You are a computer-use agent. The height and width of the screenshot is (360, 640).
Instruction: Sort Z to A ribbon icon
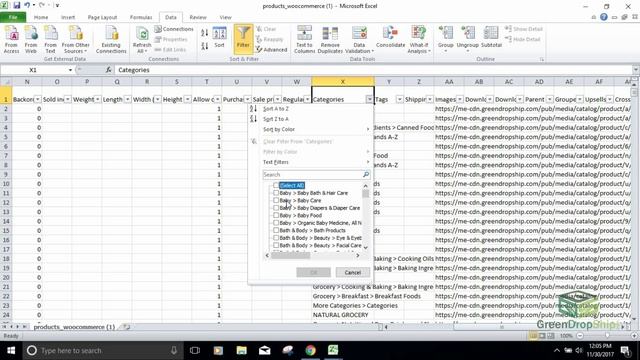point(204,46)
